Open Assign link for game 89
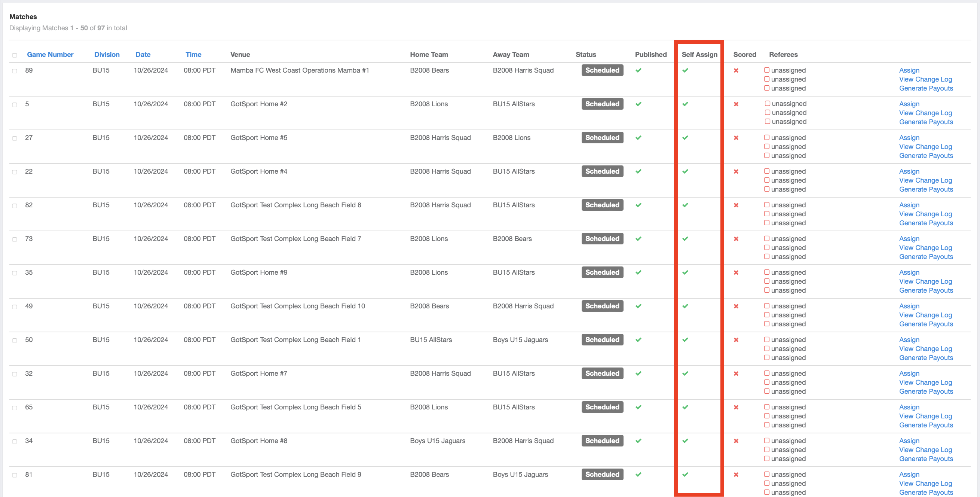The height and width of the screenshot is (497, 980). point(909,70)
